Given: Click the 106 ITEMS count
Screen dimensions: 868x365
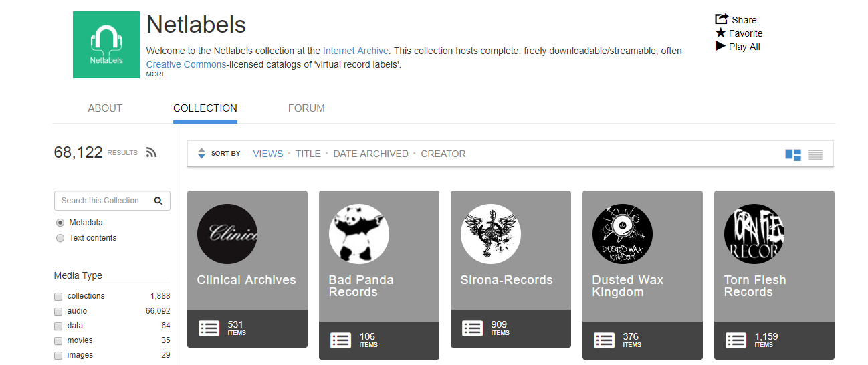Looking at the screenshot, I should pyautogui.click(x=368, y=340).
